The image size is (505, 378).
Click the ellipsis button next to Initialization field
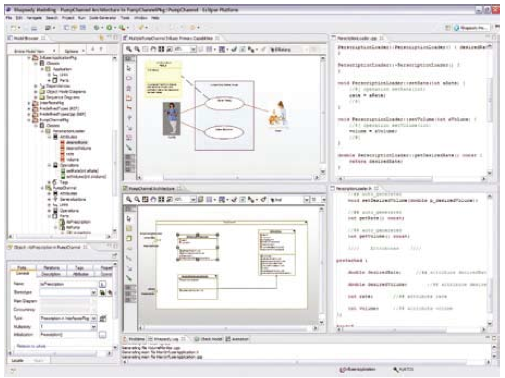103,334
